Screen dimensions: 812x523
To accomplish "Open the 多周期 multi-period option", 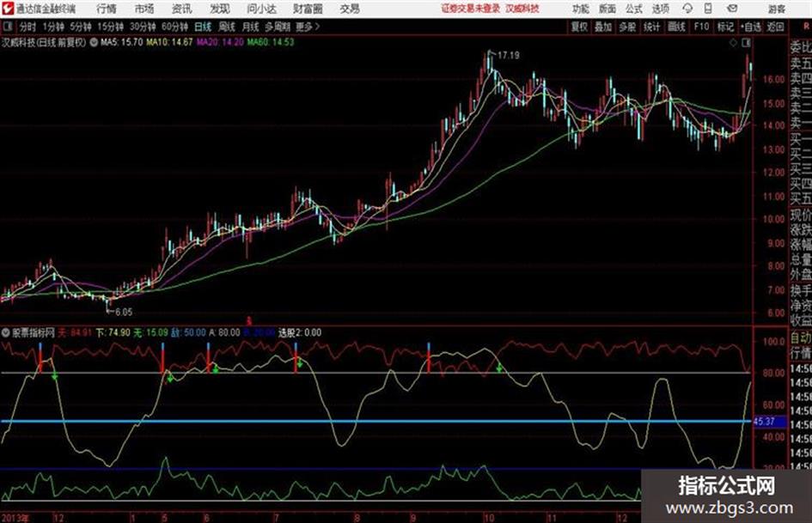I will click(x=277, y=27).
